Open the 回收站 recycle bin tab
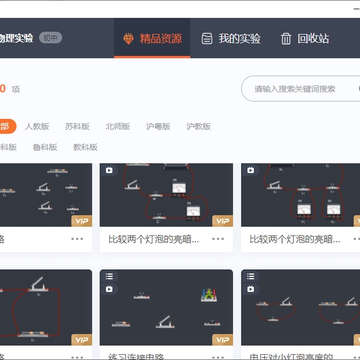This screenshot has width=360, height=360. tap(304, 38)
